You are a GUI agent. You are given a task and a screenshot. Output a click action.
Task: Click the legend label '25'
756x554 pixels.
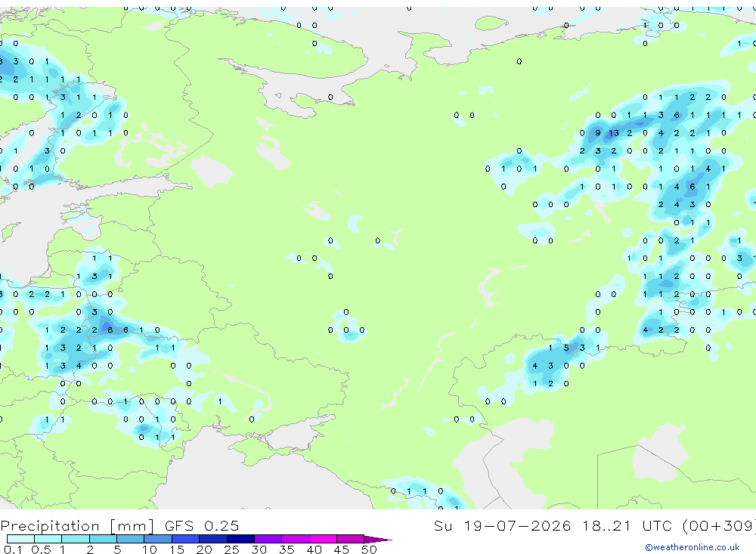pos(232,549)
